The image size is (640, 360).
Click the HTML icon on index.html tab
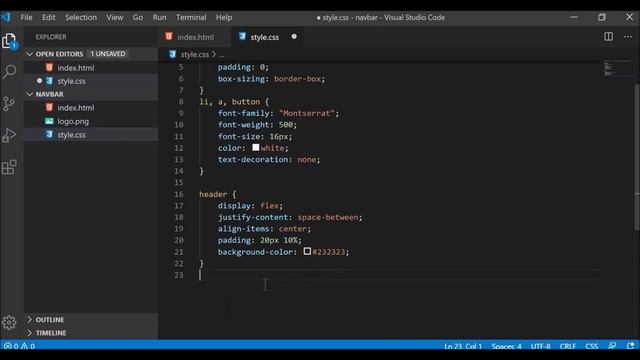169,36
